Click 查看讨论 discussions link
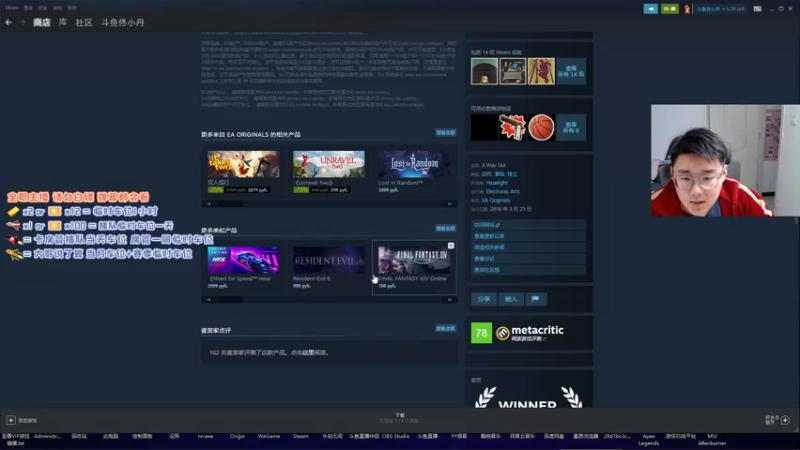 528,259
